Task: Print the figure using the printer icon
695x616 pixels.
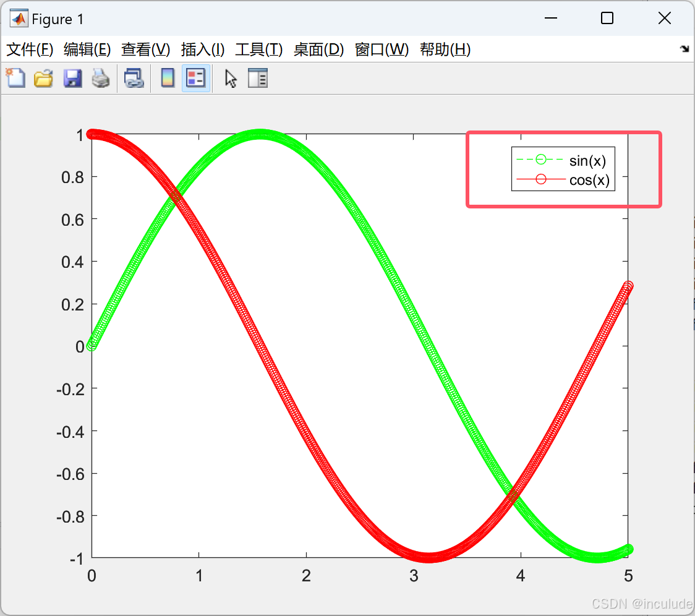Action: click(101, 78)
